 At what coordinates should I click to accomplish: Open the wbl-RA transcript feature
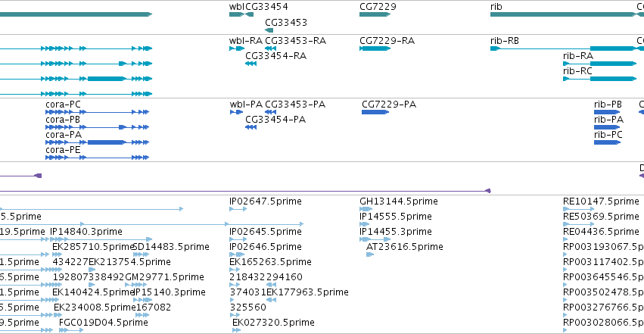(x=237, y=48)
